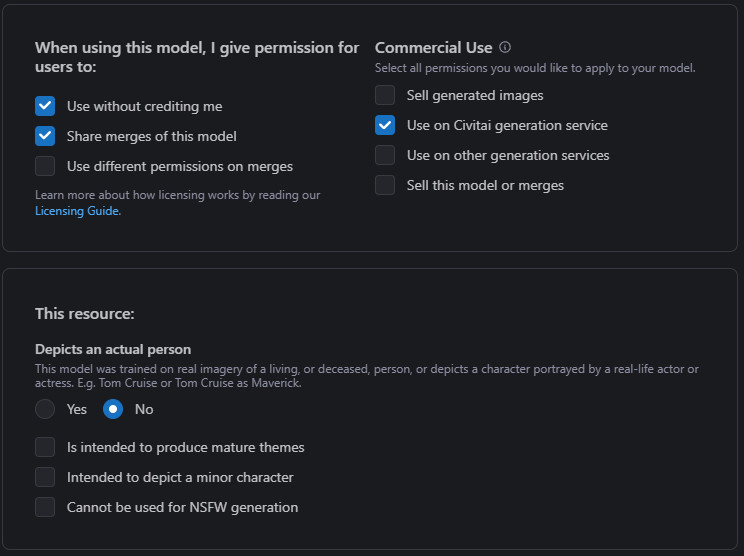The image size is (744, 556).
Task: Uncheck the 'Use without crediting me' checkbox
Action: [45, 106]
